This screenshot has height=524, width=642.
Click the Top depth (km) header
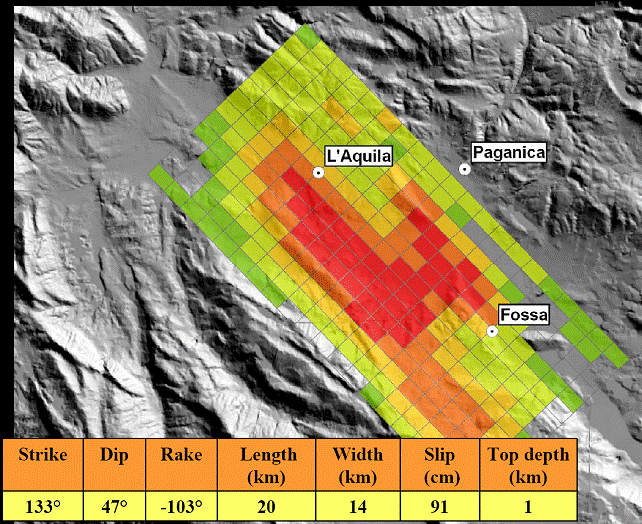528,465
